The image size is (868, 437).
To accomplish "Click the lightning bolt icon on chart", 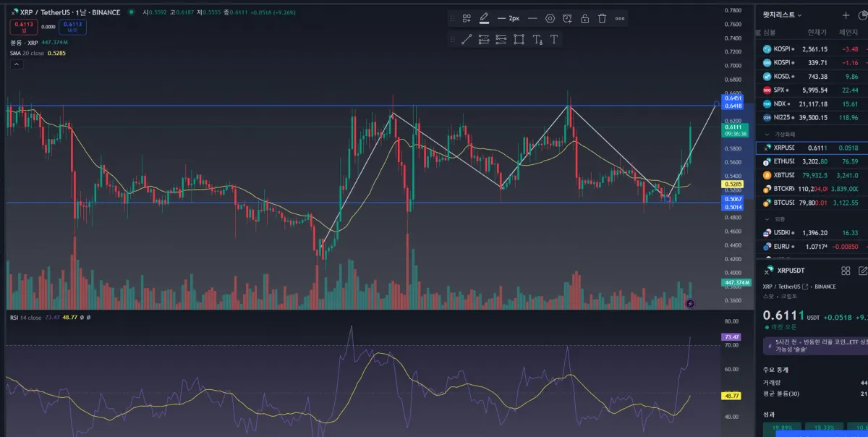I will coord(690,304).
